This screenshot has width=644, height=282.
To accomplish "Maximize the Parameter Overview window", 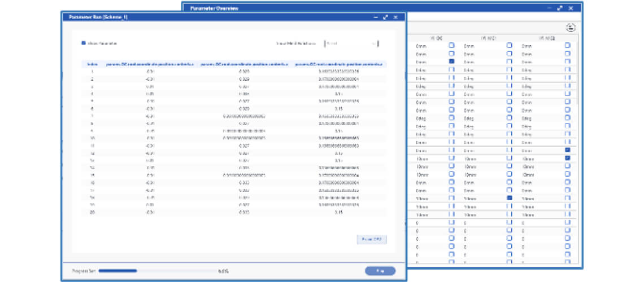I will tap(560, 8).
